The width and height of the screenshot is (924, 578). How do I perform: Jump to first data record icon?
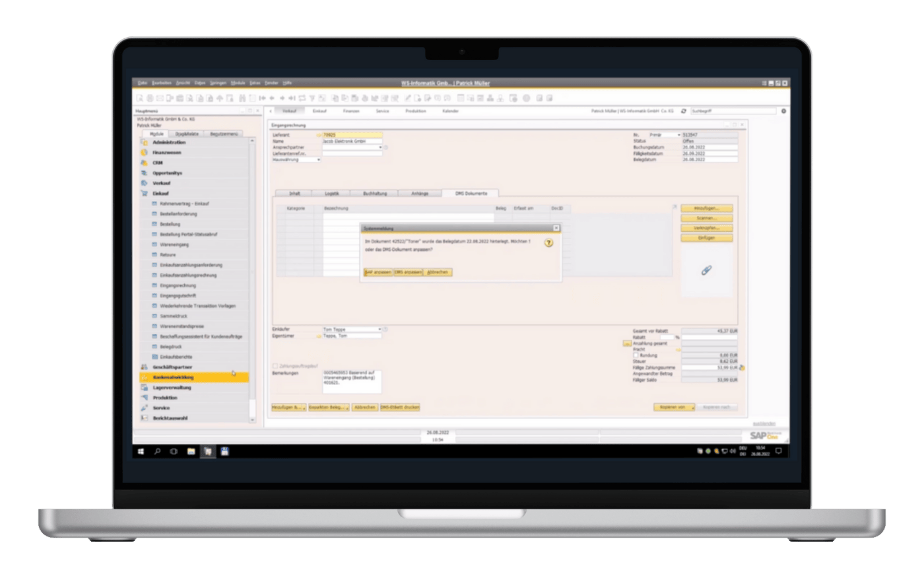pos(262,98)
